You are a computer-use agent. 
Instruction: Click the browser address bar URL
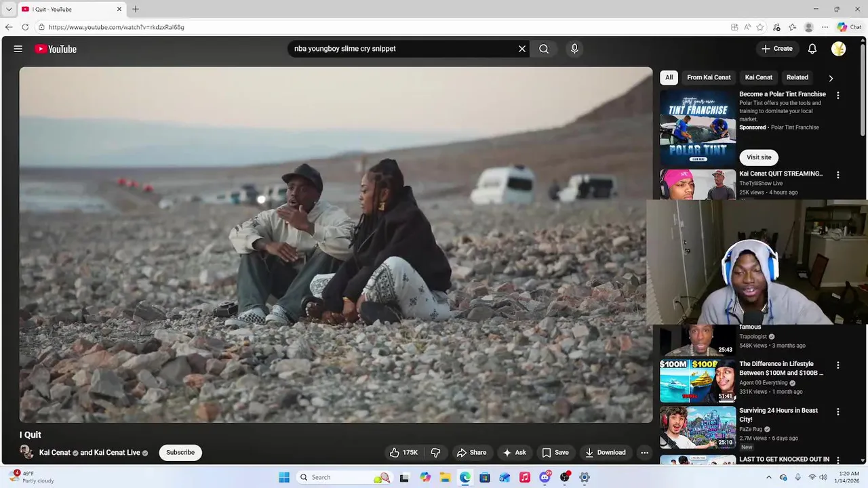[x=117, y=27]
